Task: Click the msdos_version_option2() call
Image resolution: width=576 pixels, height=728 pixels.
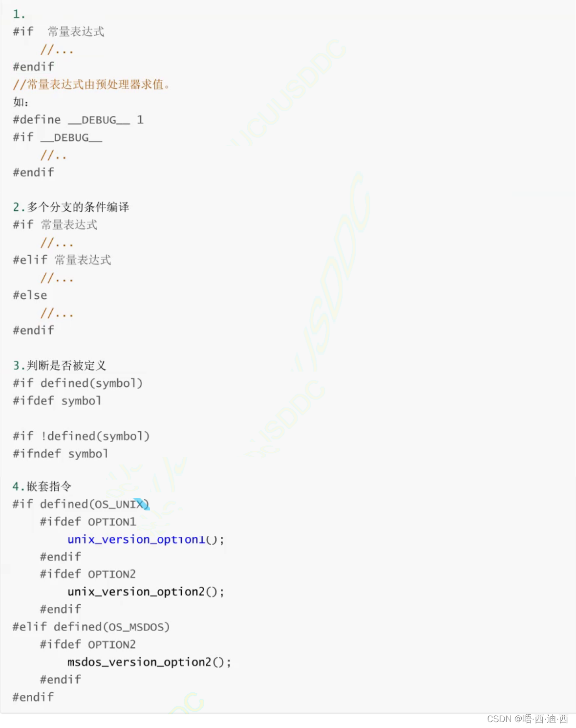Action: click(149, 662)
